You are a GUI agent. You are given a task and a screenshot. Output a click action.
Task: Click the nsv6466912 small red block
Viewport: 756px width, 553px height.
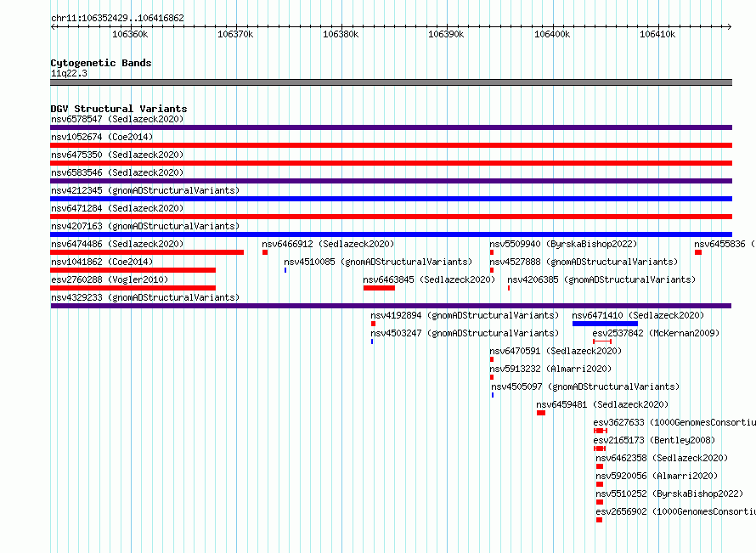[x=265, y=252]
